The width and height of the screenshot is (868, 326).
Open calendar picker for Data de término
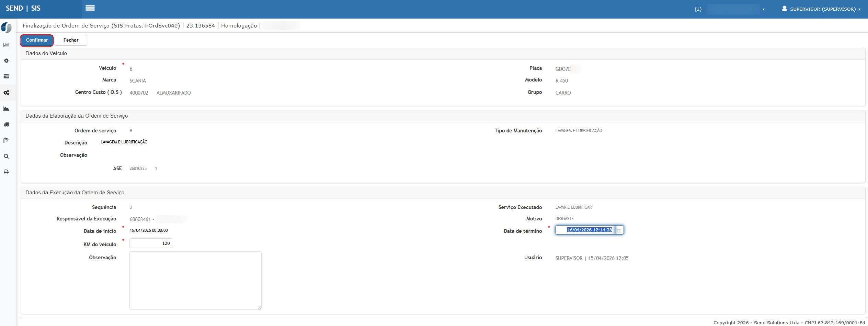[x=619, y=230]
